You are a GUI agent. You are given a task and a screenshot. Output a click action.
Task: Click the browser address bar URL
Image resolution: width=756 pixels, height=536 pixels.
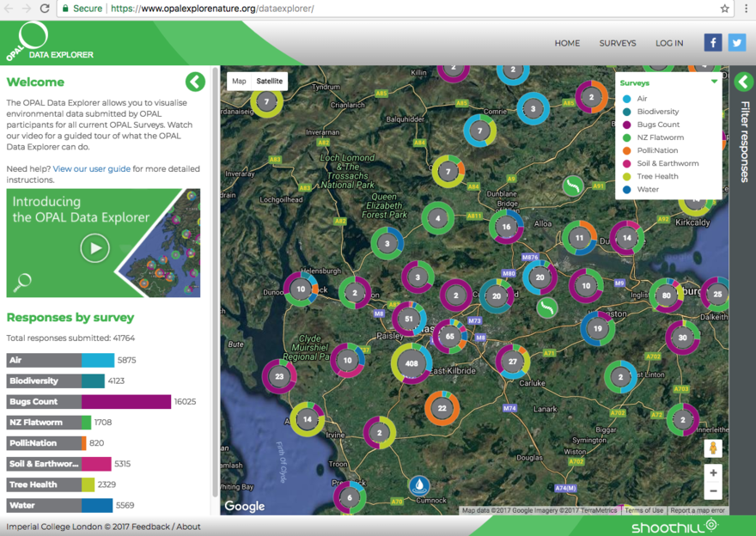point(212,9)
